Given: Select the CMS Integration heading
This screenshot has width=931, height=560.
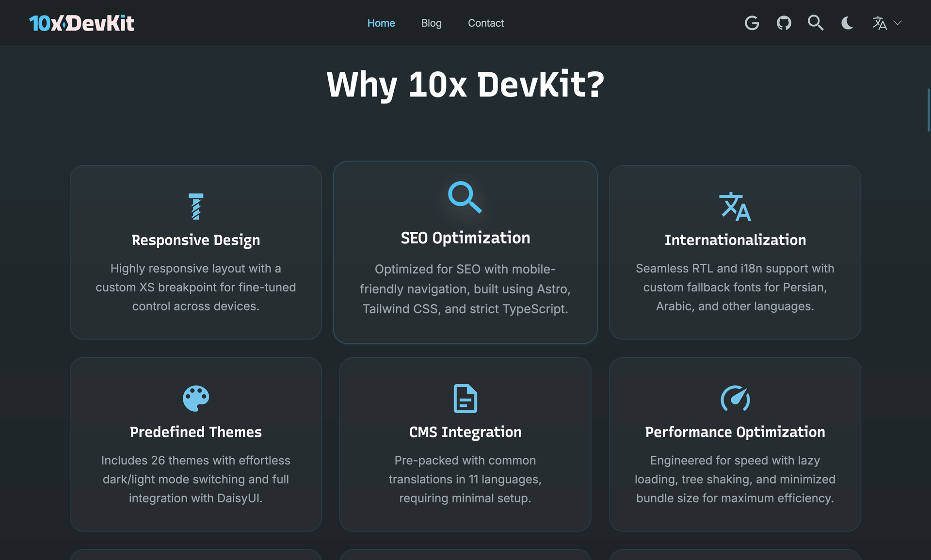Looking at the screenshot, I should 465,432.
